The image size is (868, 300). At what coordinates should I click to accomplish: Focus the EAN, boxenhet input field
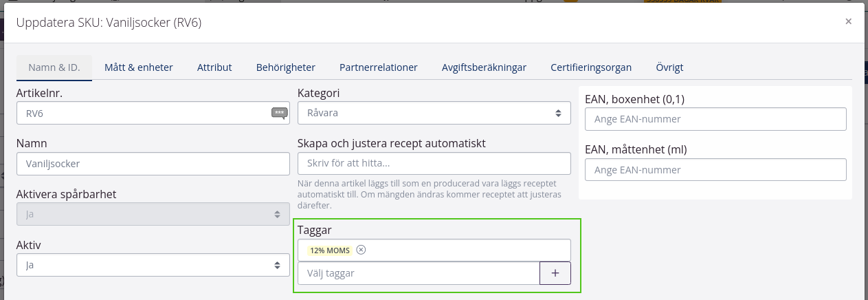[715, 119]
